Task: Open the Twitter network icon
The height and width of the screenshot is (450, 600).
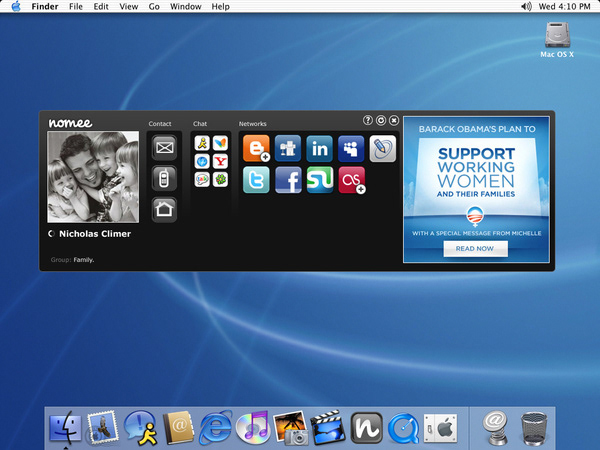Action: (x=256, y=180)
